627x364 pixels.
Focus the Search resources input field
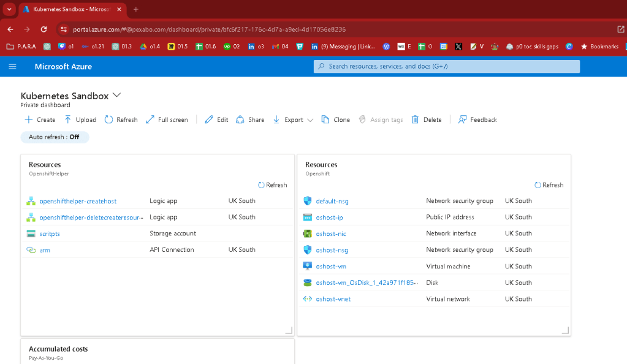pyautogui.click(x=447, y=66)
